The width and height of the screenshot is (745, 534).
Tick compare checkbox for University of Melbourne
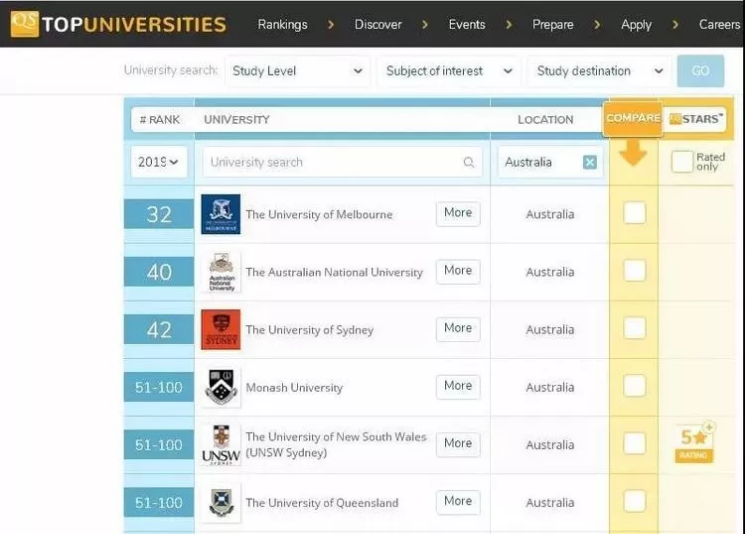click(634, 213)
